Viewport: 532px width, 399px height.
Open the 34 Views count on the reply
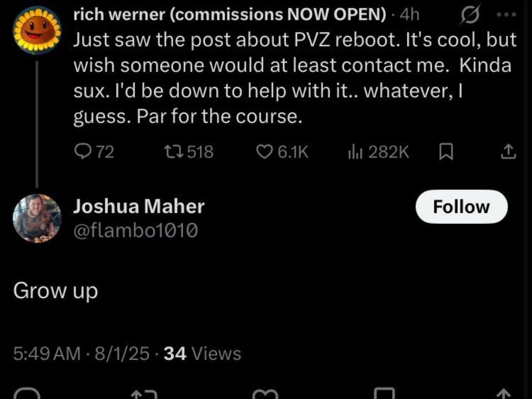click(x=202, y=354)
